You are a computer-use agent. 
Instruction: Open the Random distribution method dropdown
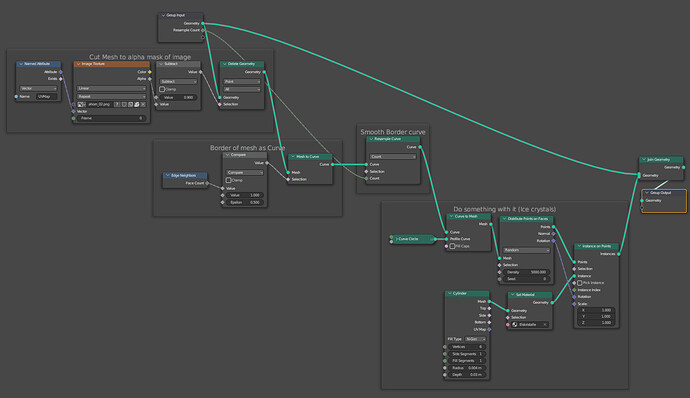526,250
